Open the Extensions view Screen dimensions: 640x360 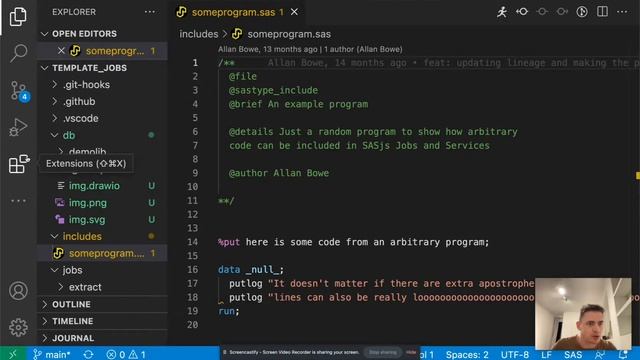[19, 164]
